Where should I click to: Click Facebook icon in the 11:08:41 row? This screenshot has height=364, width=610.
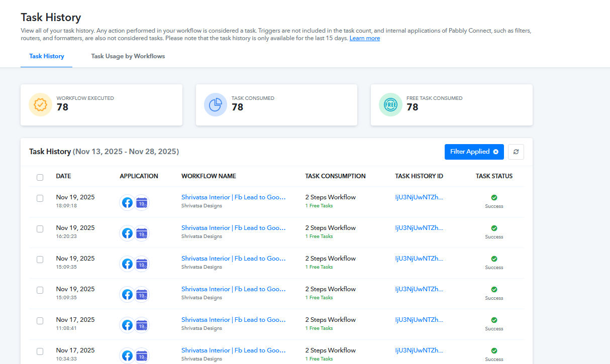[128, 325]
